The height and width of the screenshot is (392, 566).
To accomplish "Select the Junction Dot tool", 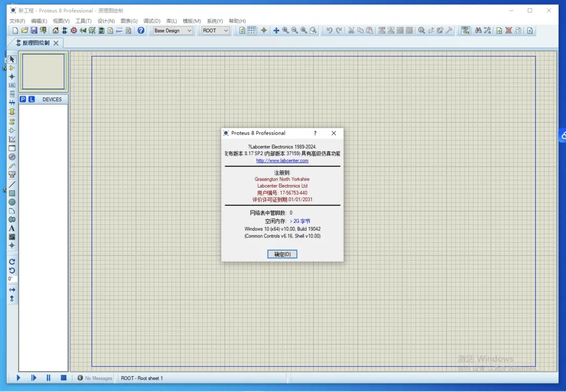I will pos(12,77).
